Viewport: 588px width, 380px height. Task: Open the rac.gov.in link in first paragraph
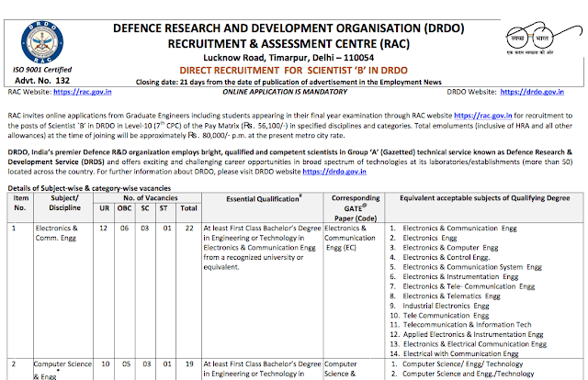click(x=483, y=116)
